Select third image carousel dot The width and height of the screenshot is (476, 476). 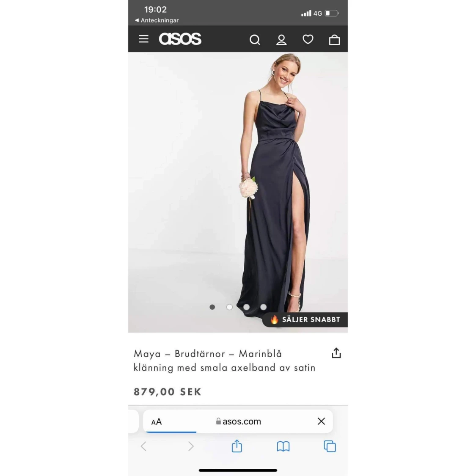click(x=247, y=307)
